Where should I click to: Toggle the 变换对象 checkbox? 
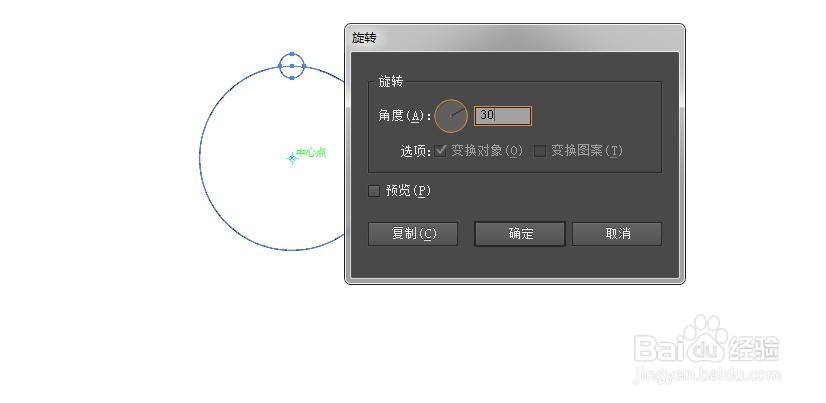[x=440, y=151]
